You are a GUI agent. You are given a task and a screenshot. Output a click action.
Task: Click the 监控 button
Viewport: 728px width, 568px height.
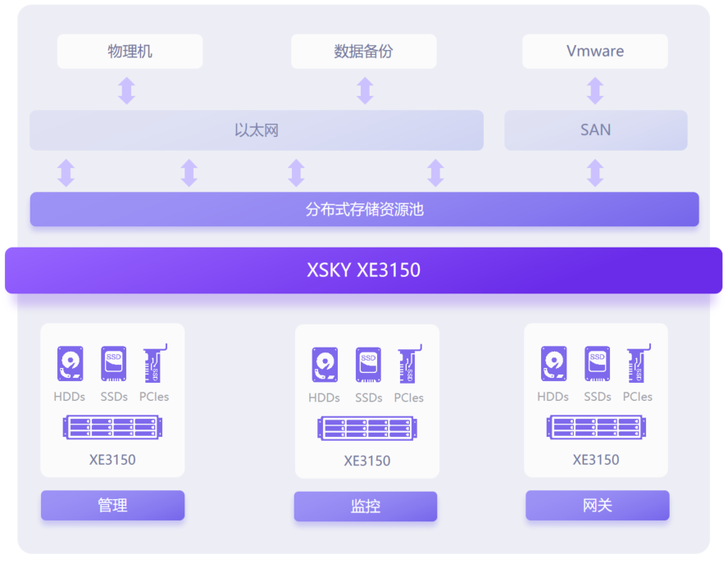[366, 507]
